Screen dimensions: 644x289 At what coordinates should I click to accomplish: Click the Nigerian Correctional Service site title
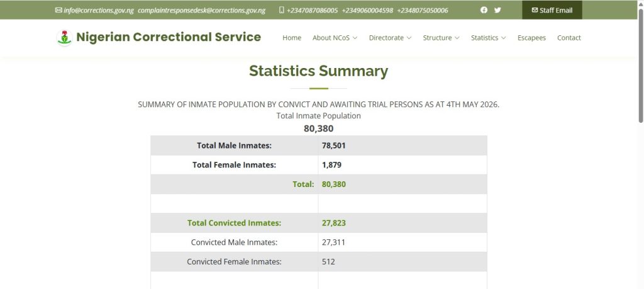(x=169, y=37)
